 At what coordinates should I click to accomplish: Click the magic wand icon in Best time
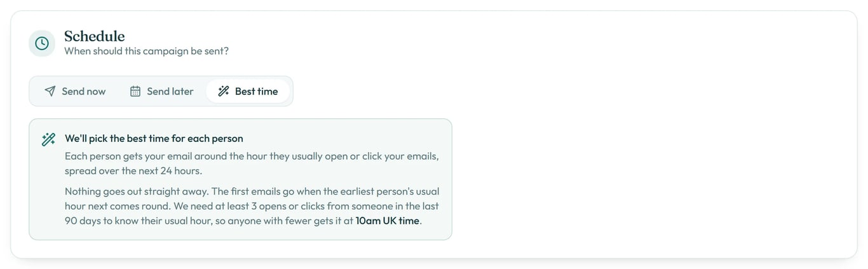(223, 91)
